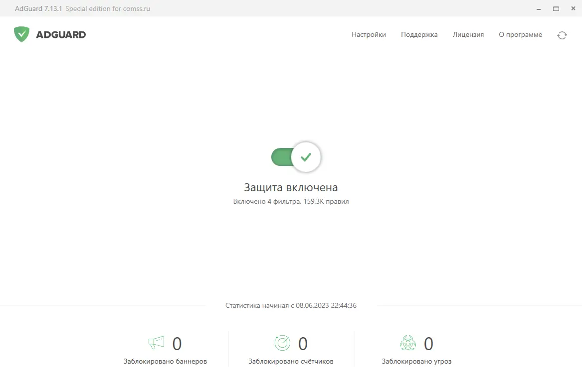Click the Защита включена status text
The width and height of the screenshot is (582, 392).
click(291, 187)
